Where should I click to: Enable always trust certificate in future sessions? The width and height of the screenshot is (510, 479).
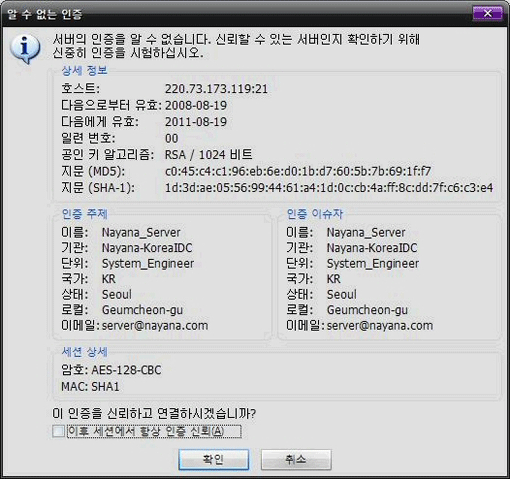pos(58,431)
